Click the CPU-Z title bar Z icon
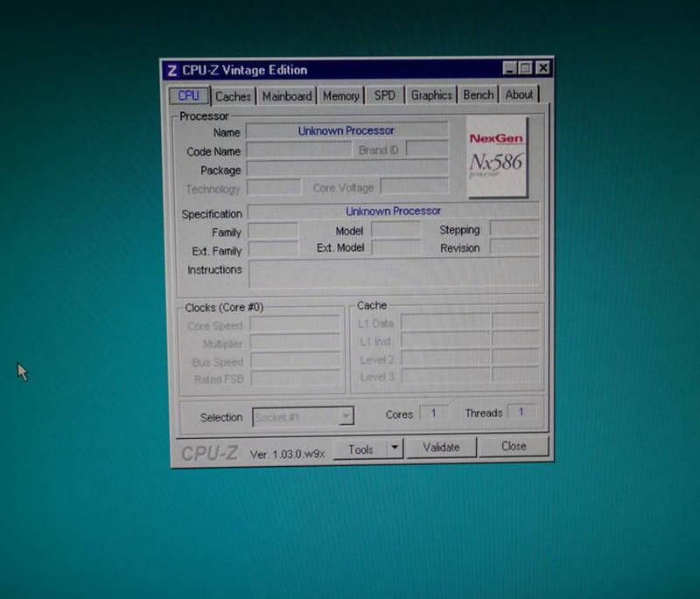This screenshot has height=599, width=700. click(171, 71)
